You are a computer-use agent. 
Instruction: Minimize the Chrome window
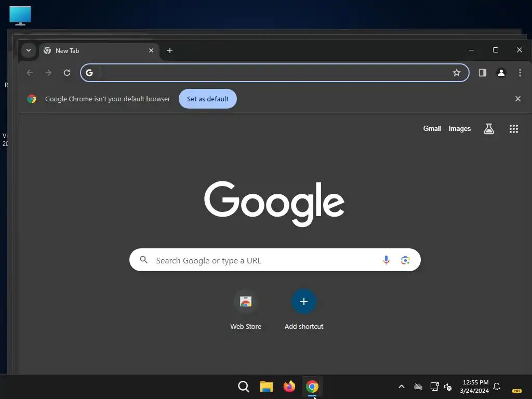point(472,50)
